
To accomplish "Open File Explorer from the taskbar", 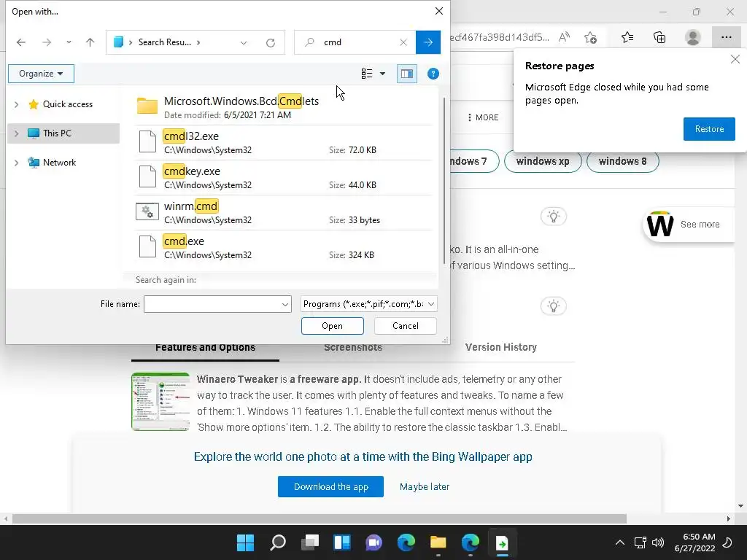I will click(438, 542).
